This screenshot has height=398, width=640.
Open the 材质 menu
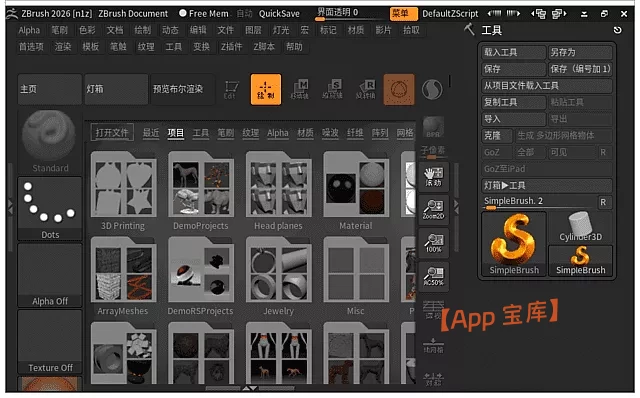[x=356, y=30]
